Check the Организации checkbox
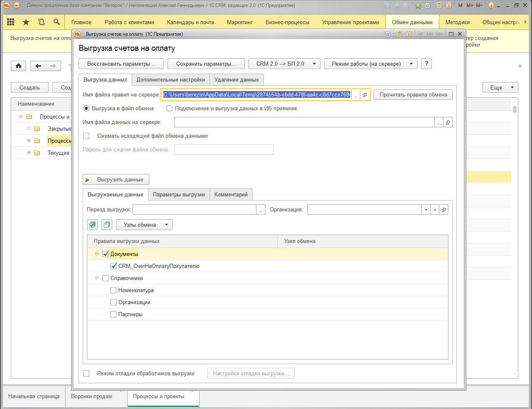Viewport: 532px width, 409px height. pyautogui.click(x=113, y=302)
